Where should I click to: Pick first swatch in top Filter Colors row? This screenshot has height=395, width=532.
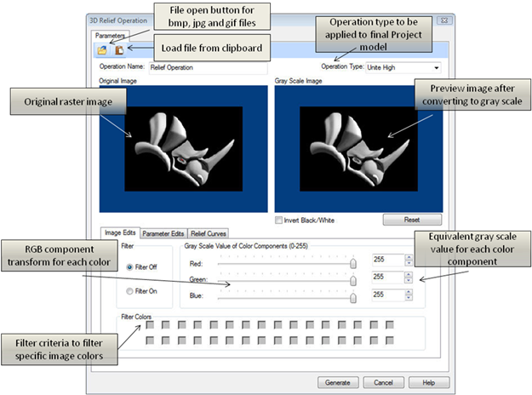(150, 325)
